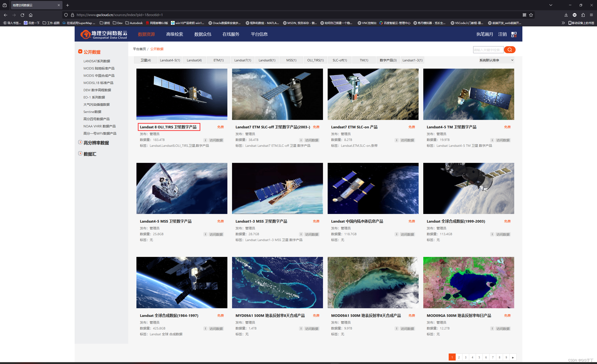
Task: Toggle the 数字产品(3) tag filter
Action: [388, 60]
